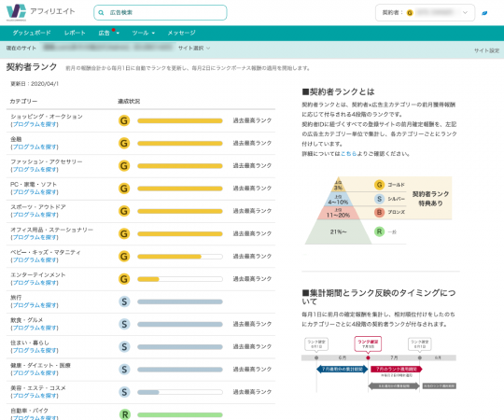Click the ゴールド G legend icon
The width and height of the screenshot is (504, 420).
click(x=379, y=185)
